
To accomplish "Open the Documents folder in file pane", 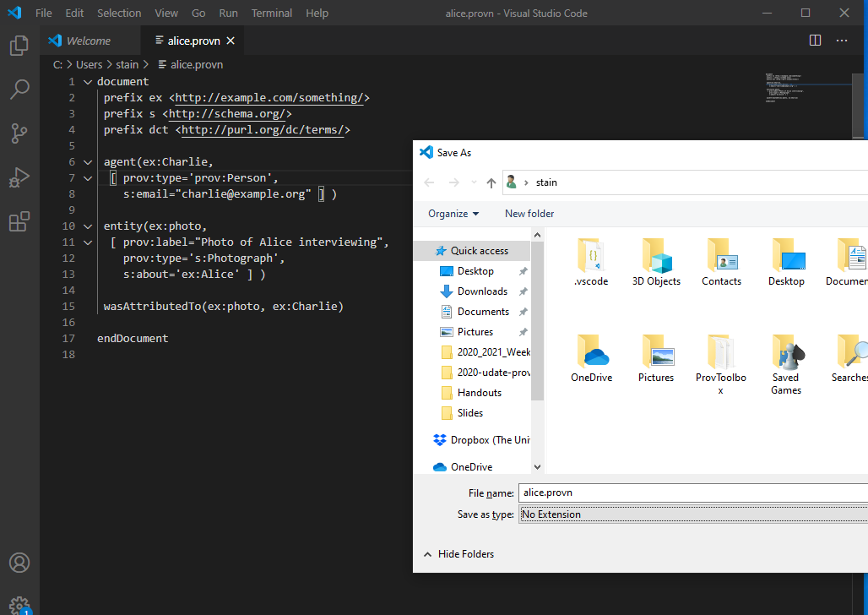I will tap(848, 263).
